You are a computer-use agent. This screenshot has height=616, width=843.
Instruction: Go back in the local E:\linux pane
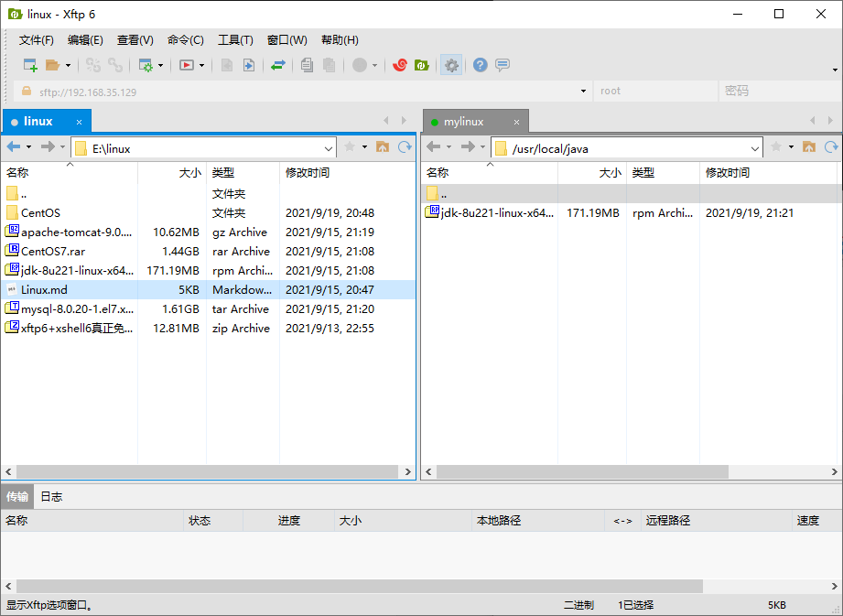coord(14,146)
